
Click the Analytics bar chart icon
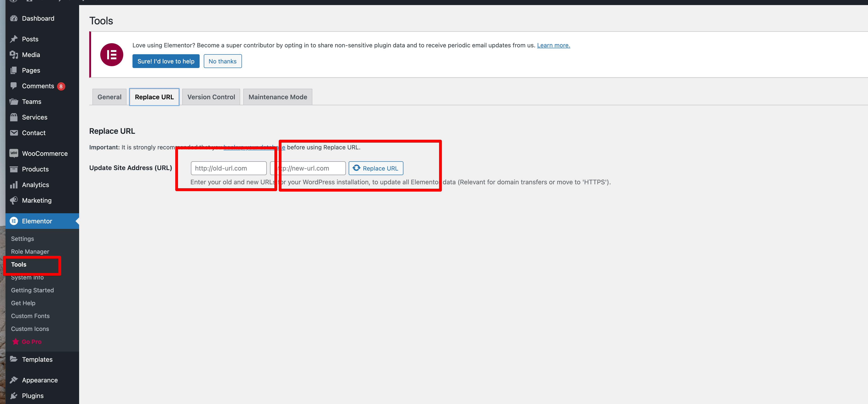14,185
